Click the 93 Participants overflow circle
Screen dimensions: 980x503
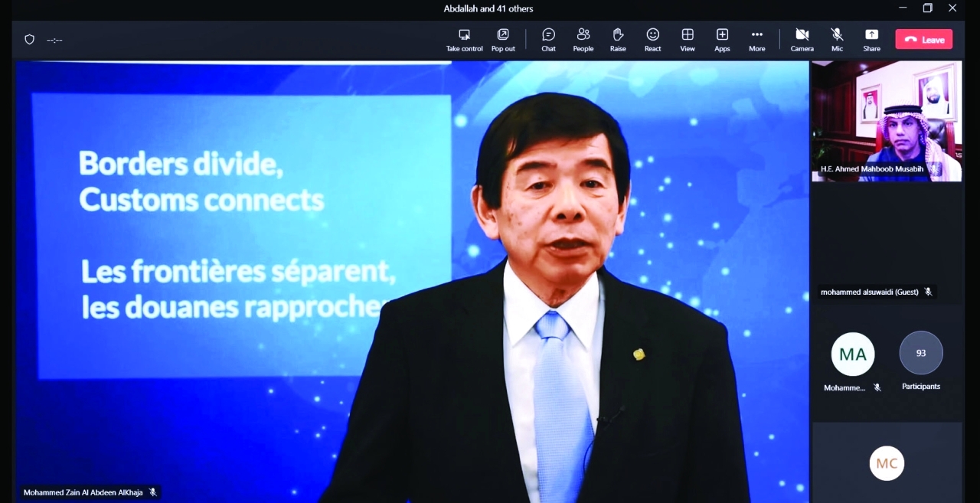[x=920, y=353]
